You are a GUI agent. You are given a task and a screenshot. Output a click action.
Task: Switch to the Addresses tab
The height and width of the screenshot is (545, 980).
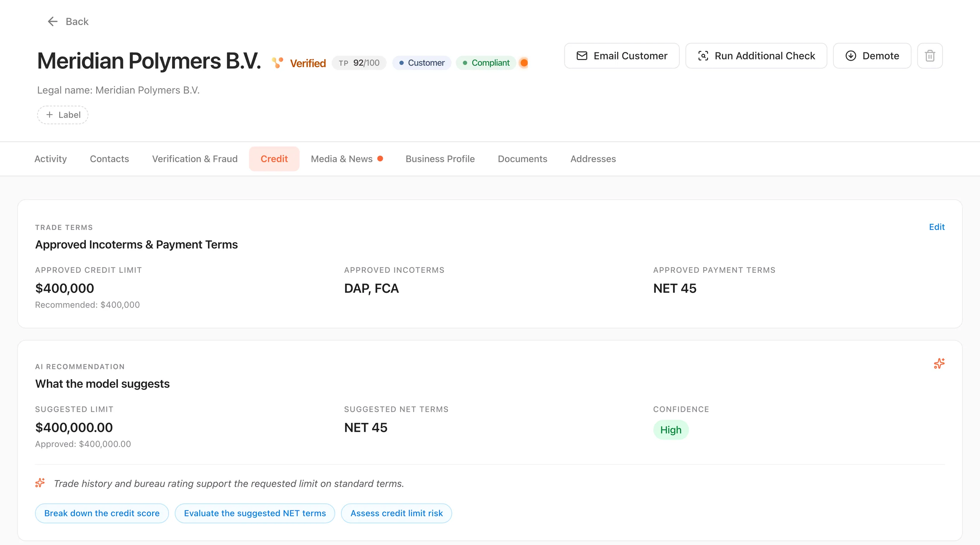click(593, 159)
